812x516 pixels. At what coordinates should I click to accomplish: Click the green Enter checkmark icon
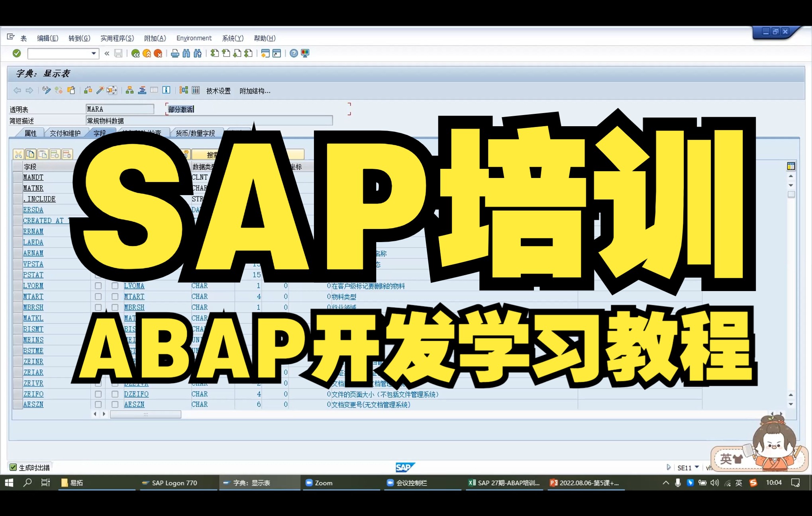click(x=17, y=53)
